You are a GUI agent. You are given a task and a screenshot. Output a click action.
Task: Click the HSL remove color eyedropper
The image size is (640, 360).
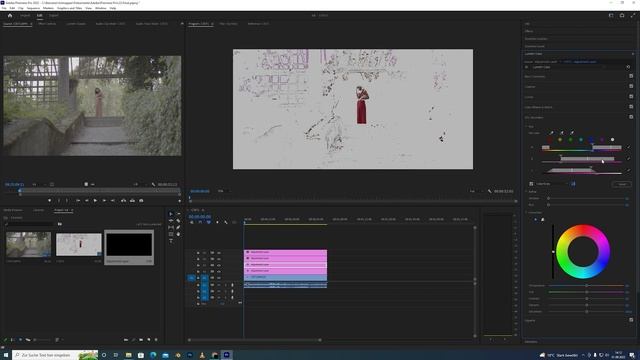[x=572, y=133]
